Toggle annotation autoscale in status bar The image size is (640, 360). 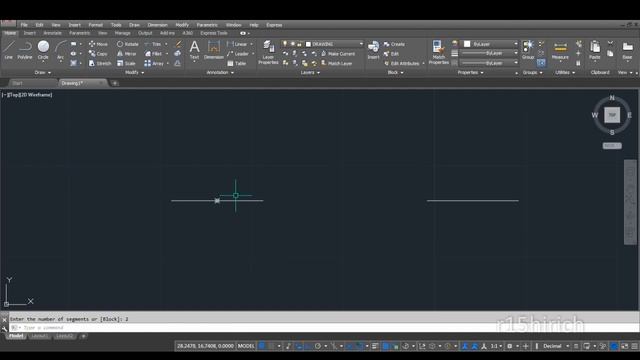(474, 346)
